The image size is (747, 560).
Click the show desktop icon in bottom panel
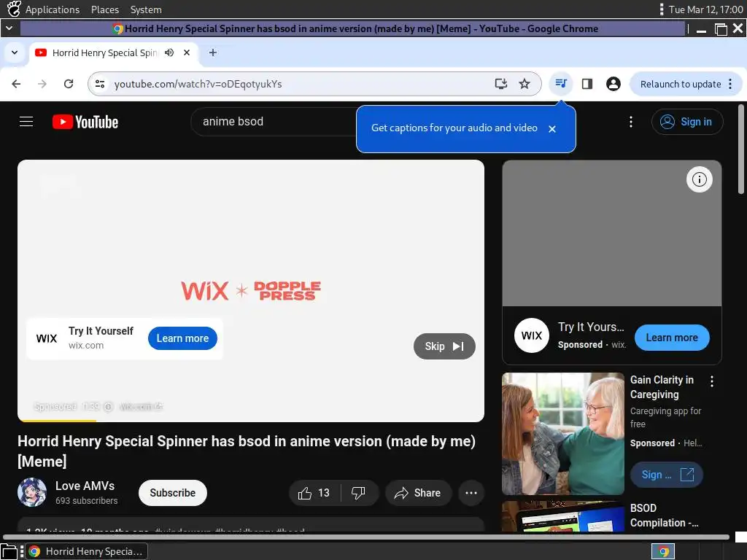coord(9,551)
